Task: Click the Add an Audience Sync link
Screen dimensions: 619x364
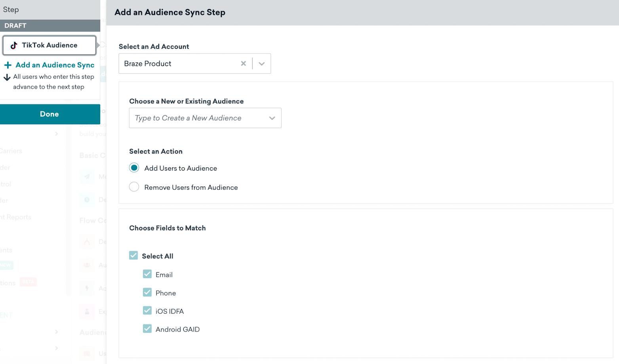Action: coord(55,65)
